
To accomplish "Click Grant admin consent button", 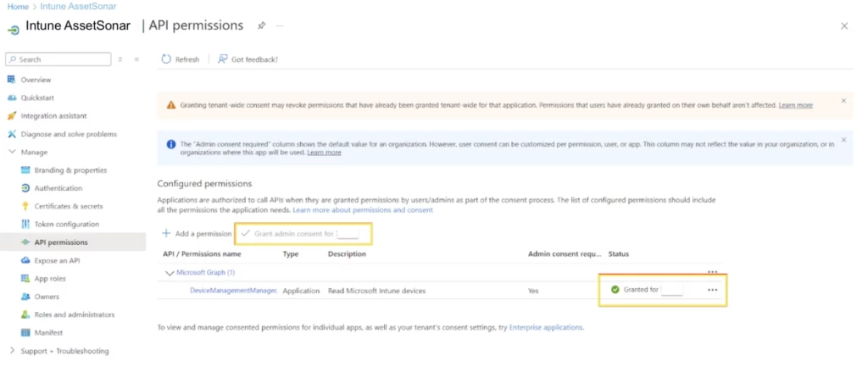I will pos(292,233).
